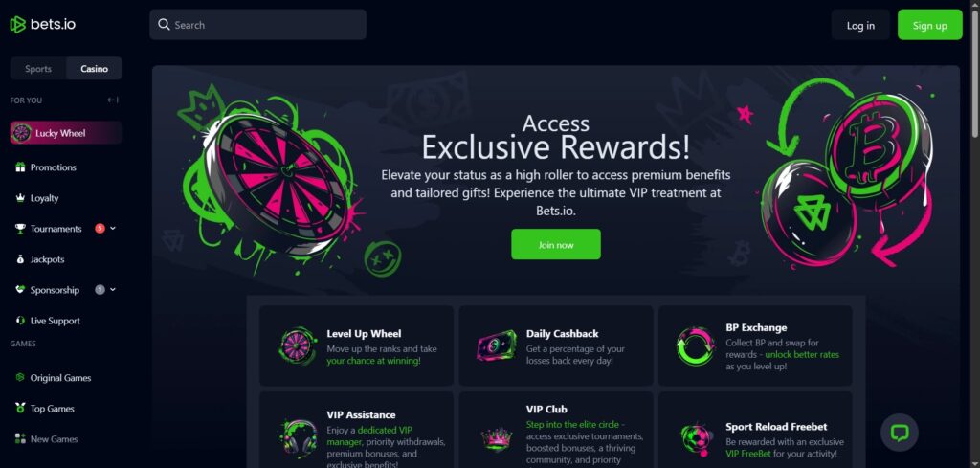Click the Promotions gift icon

coord(20,167)
